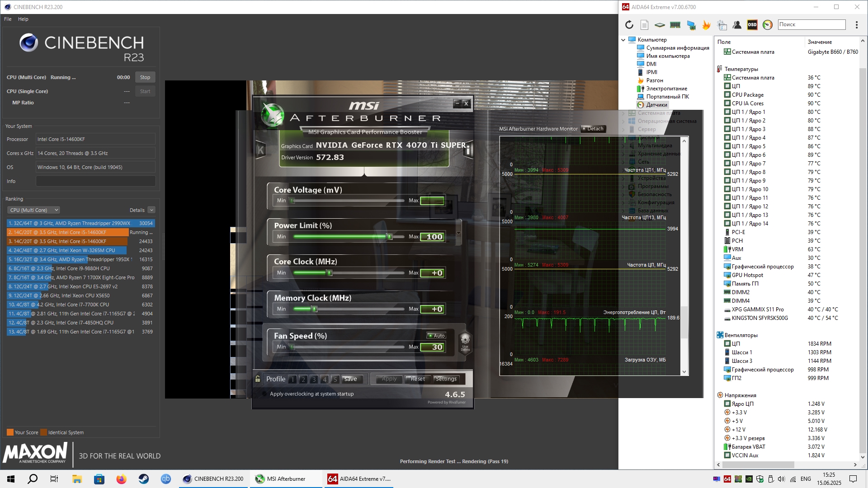Image resolution: width=868 pixels, height=488 pixels.
Task: Click the user silhouette toolbar icon in AIDA64
Action: (x=737, y=25)
